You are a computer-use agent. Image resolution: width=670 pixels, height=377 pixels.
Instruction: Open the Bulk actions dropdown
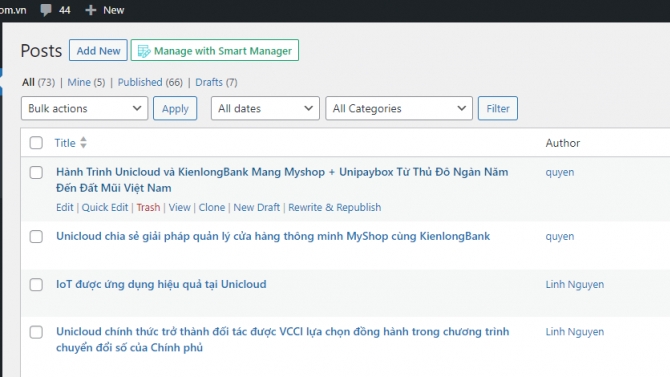pos(84,108)
